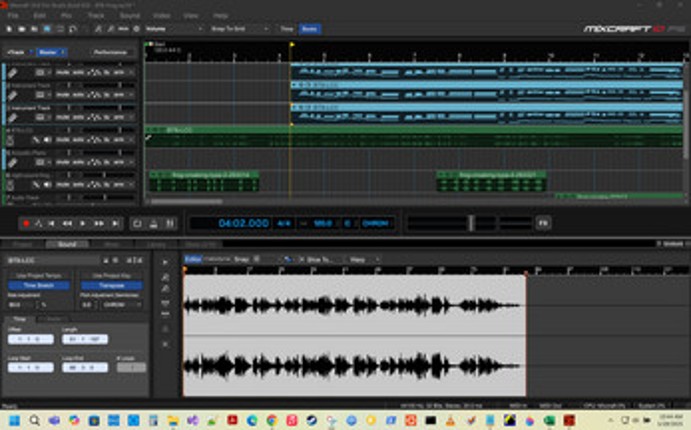691x430 pixels.
Task: Select the Steam icon in Windows taskbar
Action: click(x=312, y=420)
